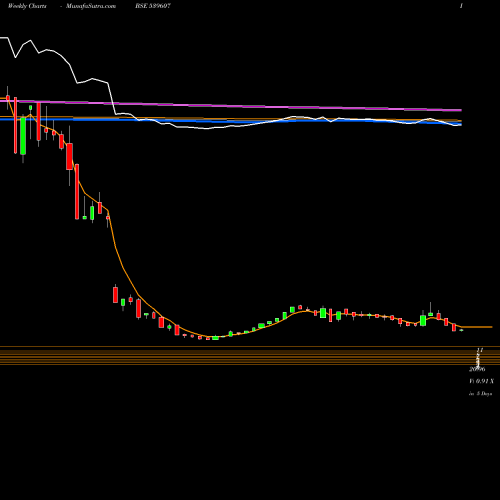Click the 'V) 0.91 X' volume label
Screen dimensions: 500x500
pyautogui.click(x=481, y=381)
